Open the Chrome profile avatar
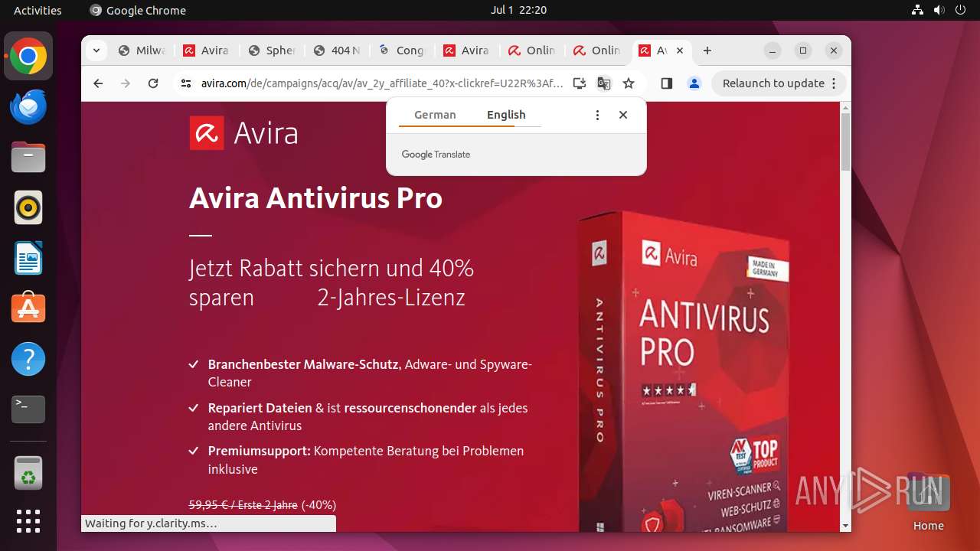Viewport: 980px width, 551px height. coord(694,83)
